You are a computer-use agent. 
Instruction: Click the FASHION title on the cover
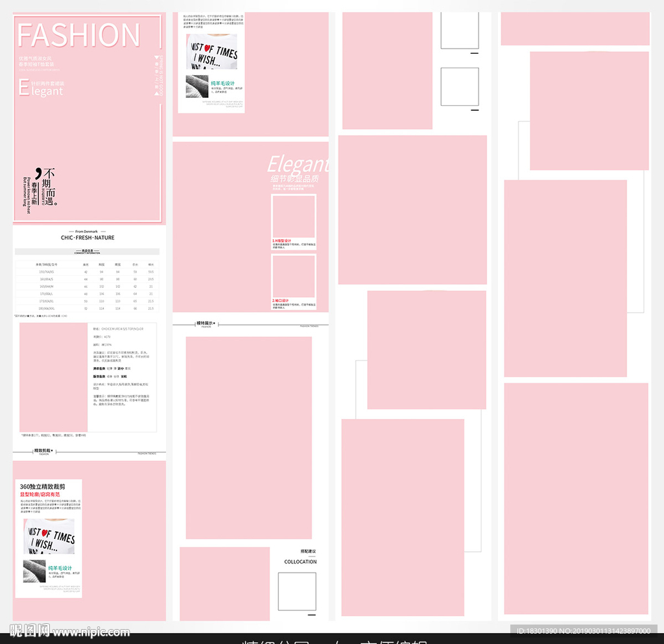(78, 35)
